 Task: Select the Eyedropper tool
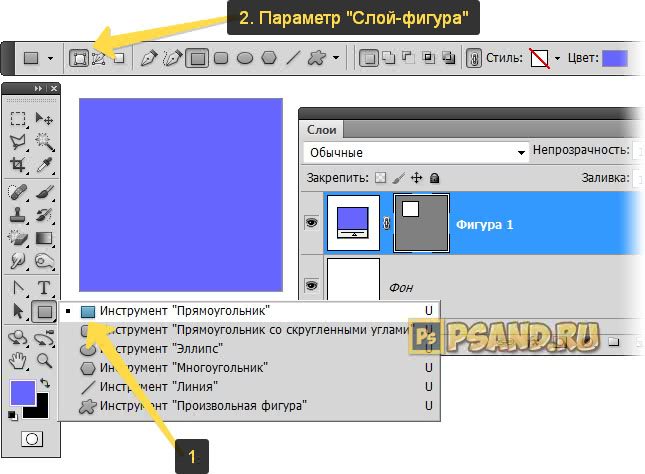point(44,165)
